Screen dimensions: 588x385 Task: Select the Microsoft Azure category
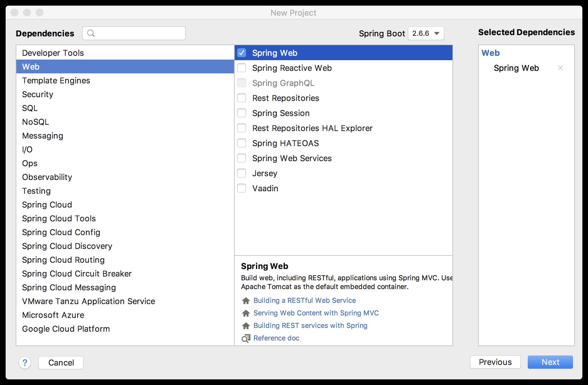click(125, 315)
